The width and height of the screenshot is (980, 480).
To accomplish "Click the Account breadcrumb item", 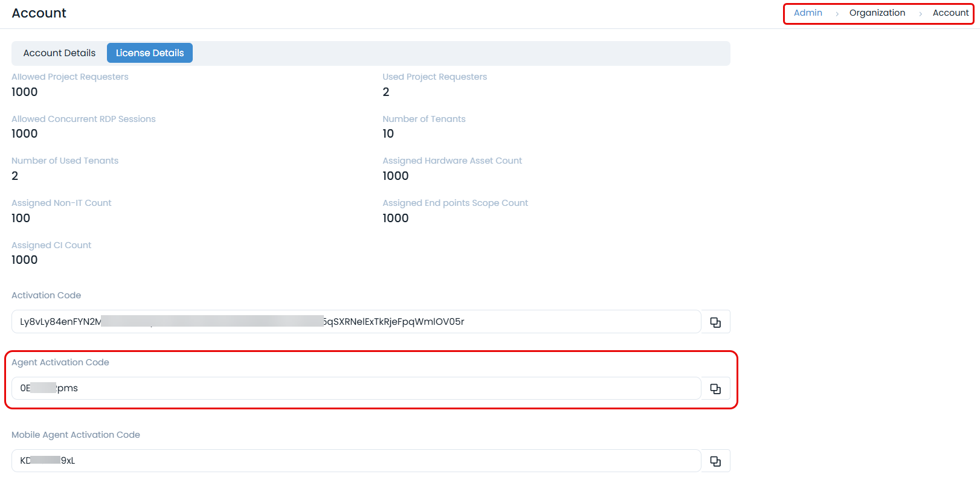I will [950, 13].
